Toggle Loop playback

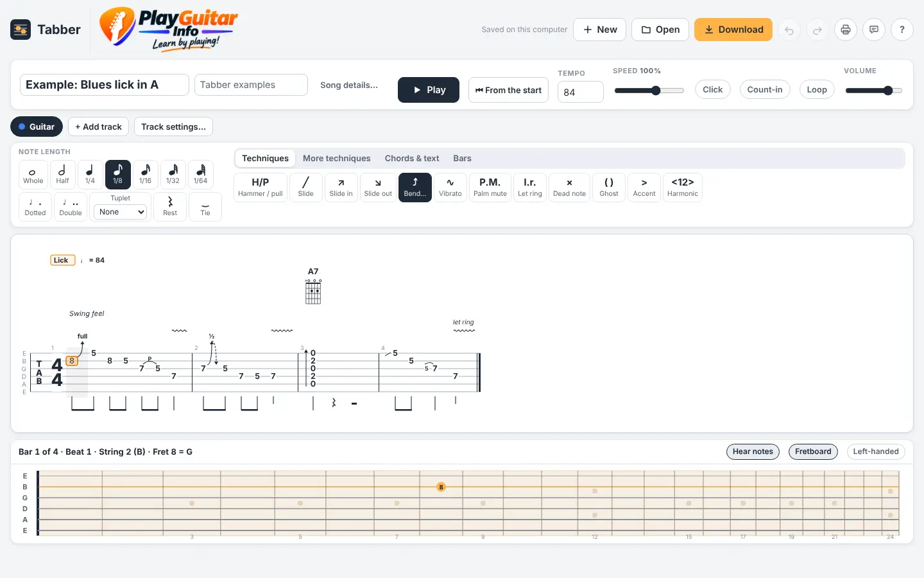click(x=817, y=89)
